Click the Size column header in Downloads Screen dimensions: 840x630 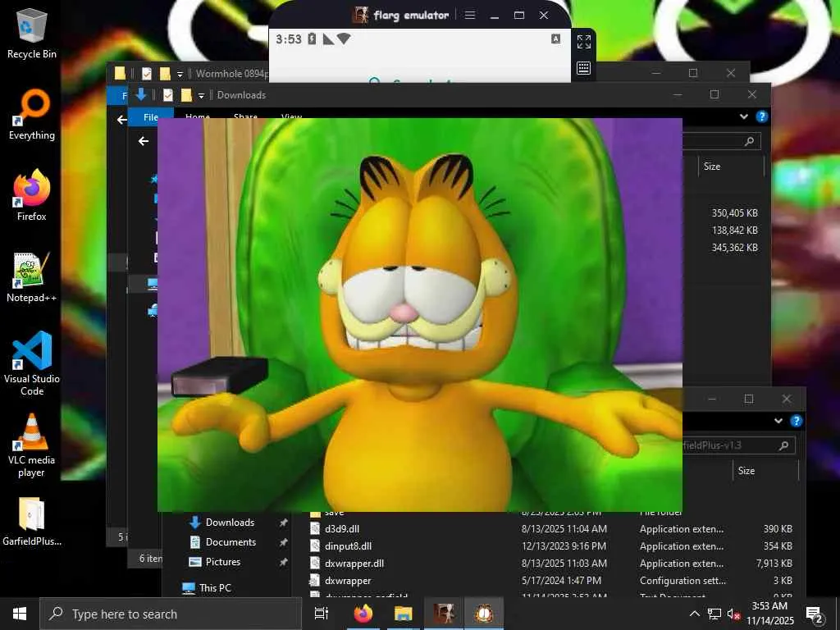730,167
